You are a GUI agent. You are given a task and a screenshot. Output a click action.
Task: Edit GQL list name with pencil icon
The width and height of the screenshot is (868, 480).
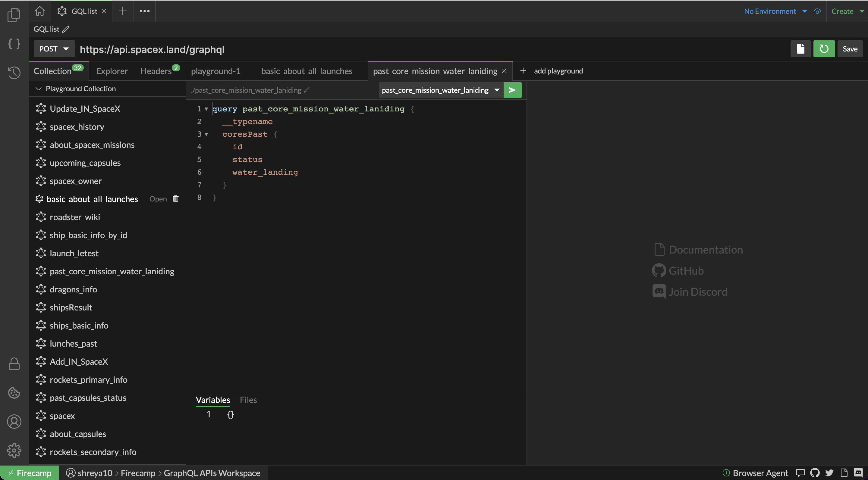(x=66, y=29)
